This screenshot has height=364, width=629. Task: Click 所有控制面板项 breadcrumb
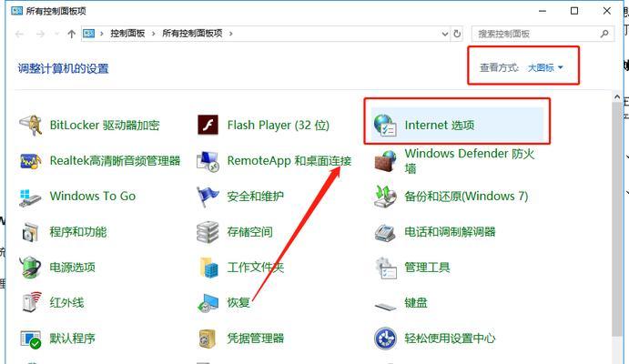[192, 34]
